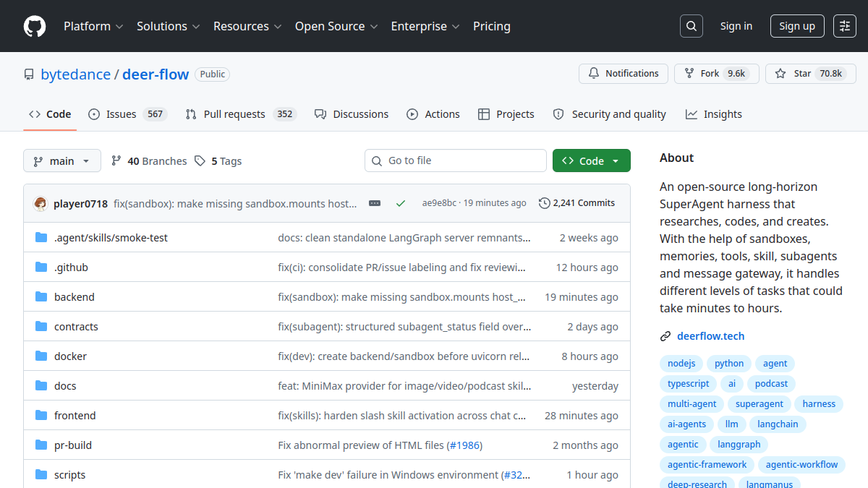The width and height of the screenshot is (868, 488).
Task: Click the folder icon beside scripts
Action: coord(41,475)
